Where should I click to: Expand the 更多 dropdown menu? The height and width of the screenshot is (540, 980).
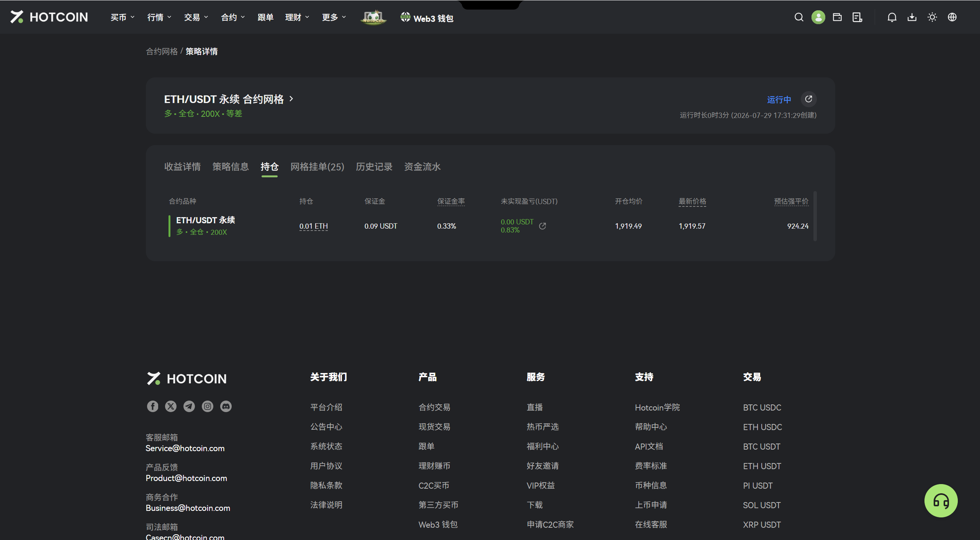[x=334, y=17]
